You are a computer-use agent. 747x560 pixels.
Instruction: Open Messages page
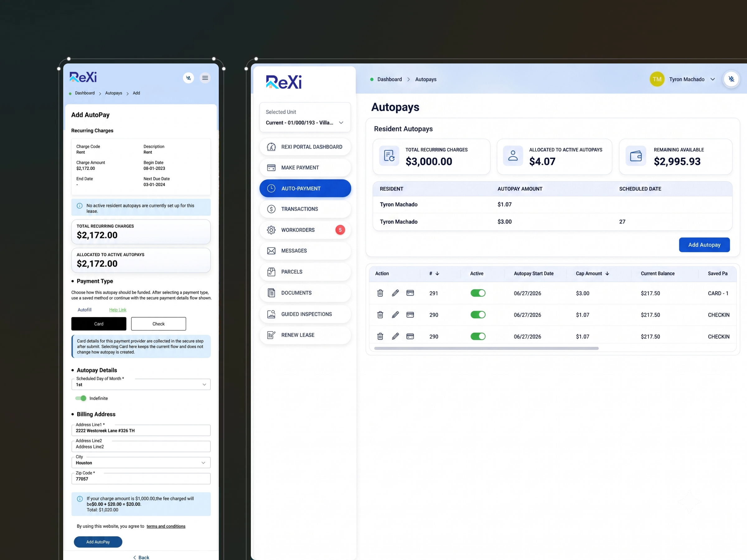[x=305, y=251]
